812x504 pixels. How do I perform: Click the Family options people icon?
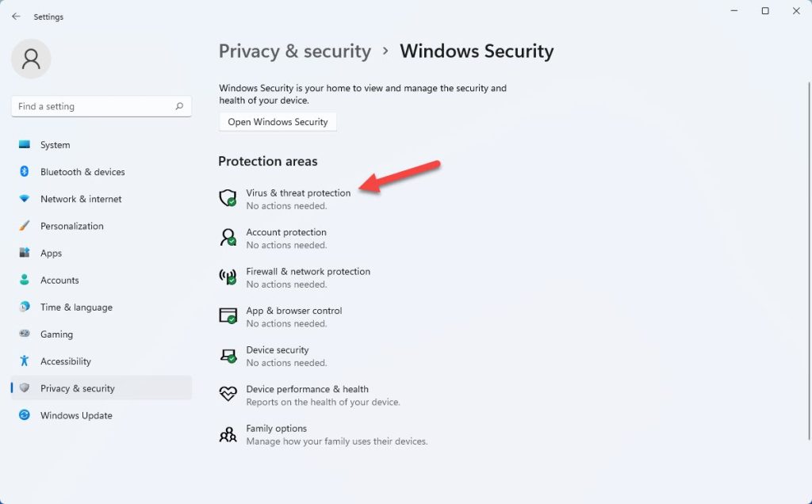228,434
